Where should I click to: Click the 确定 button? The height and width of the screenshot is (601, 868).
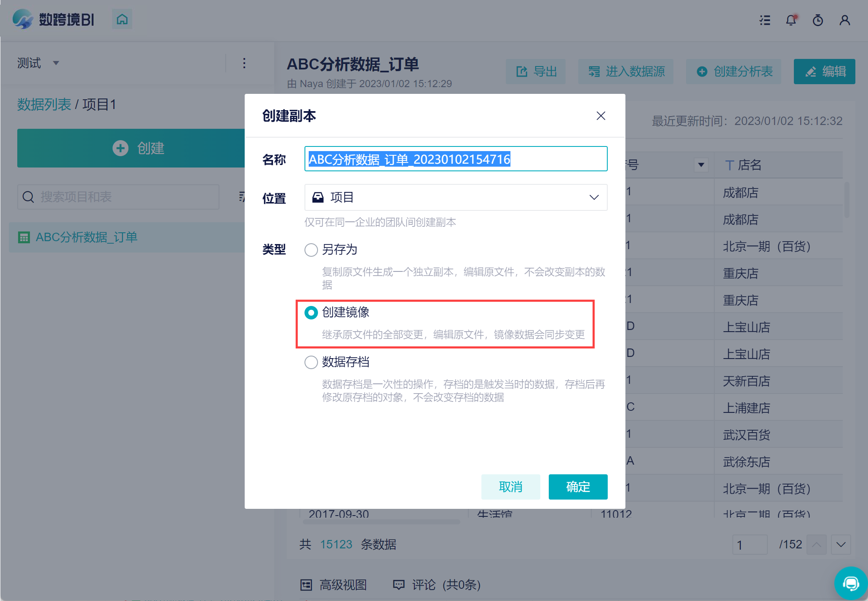tap(578, 487)
